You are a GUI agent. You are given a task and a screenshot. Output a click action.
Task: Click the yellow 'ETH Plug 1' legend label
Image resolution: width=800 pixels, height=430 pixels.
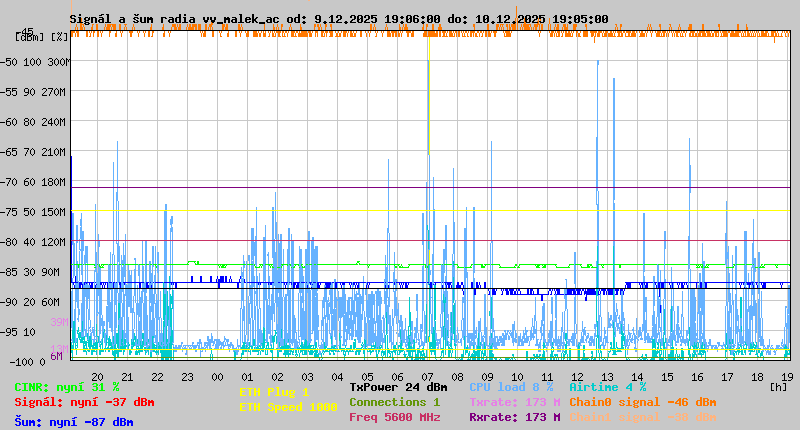274,392
